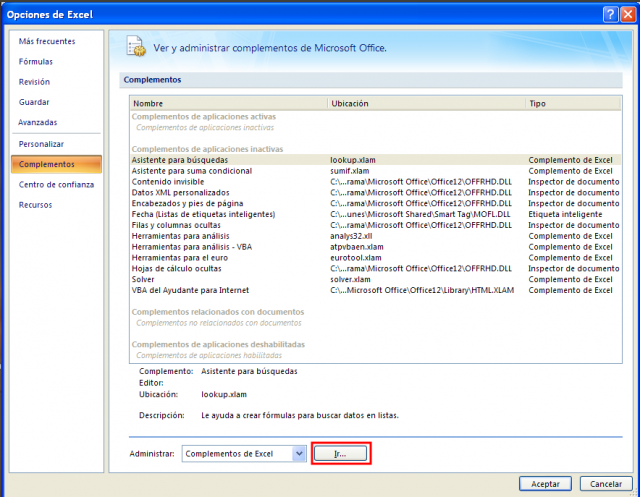Open the Más frecuentes category

47,41
